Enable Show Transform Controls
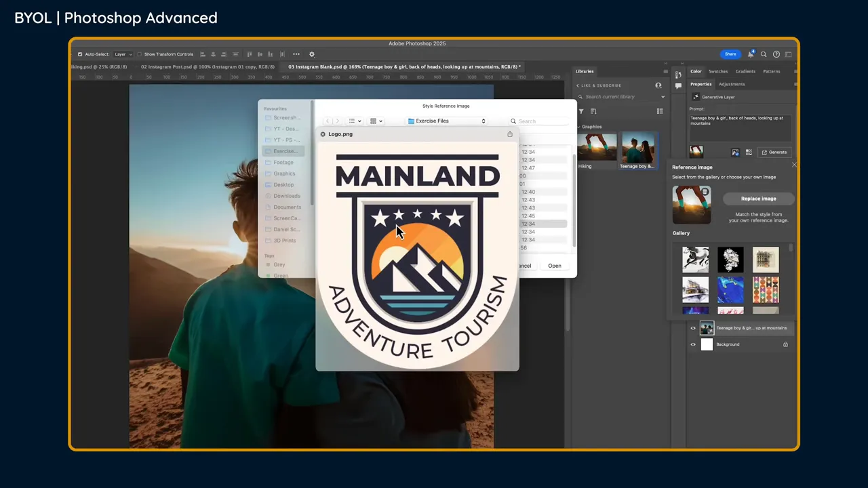 tap(139, 54)
